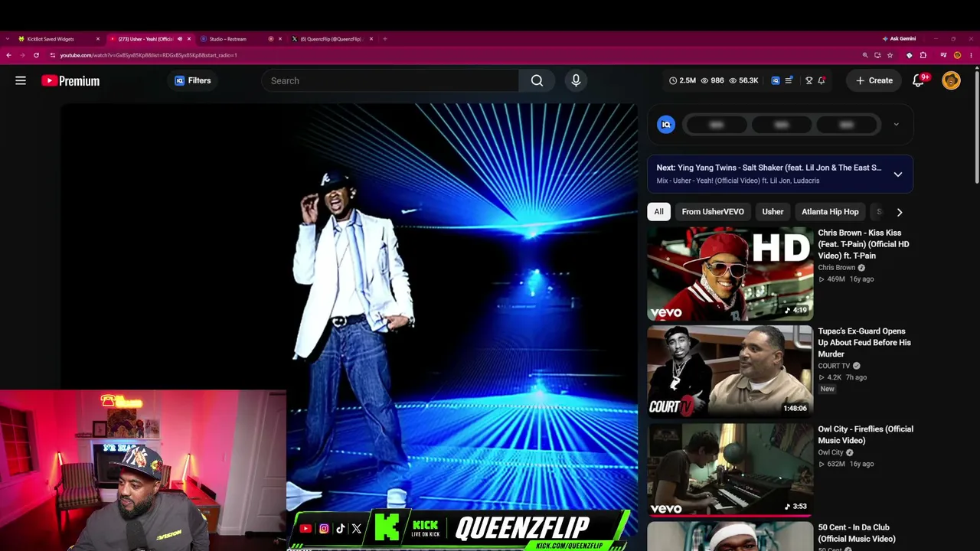Viewport: 980px width, 551px height.
Task: Select the All filter chip
Action: click(x=658, y=211)
